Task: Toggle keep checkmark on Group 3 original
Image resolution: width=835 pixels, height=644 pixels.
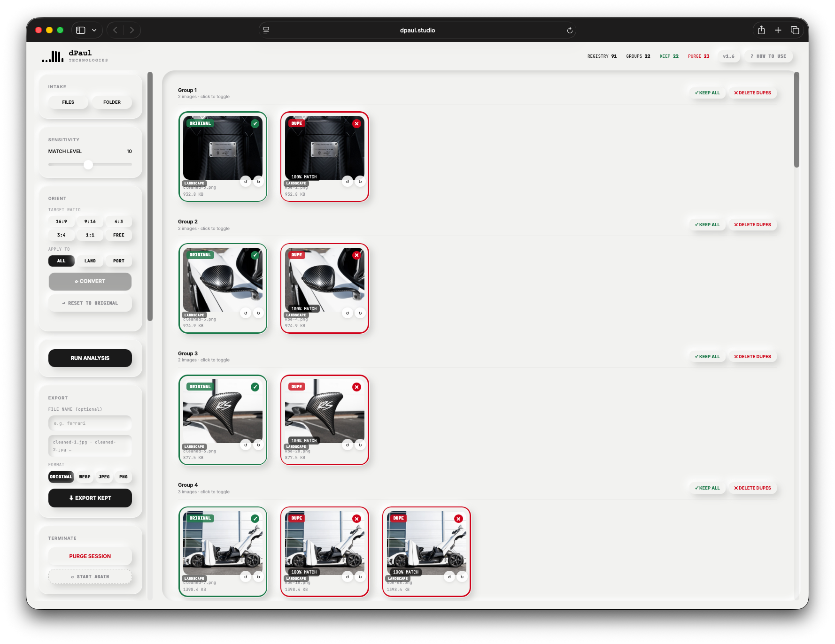Action: (x=255, y=387)
